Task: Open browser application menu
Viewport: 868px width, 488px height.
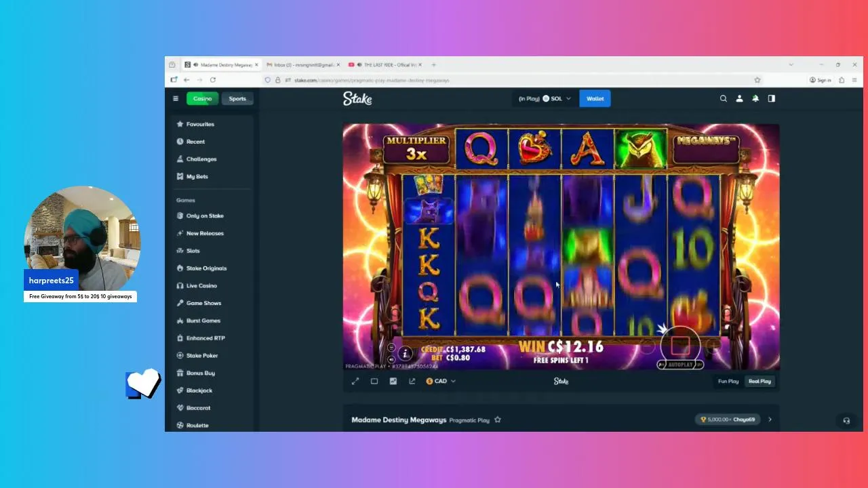Action: [854, 80]
